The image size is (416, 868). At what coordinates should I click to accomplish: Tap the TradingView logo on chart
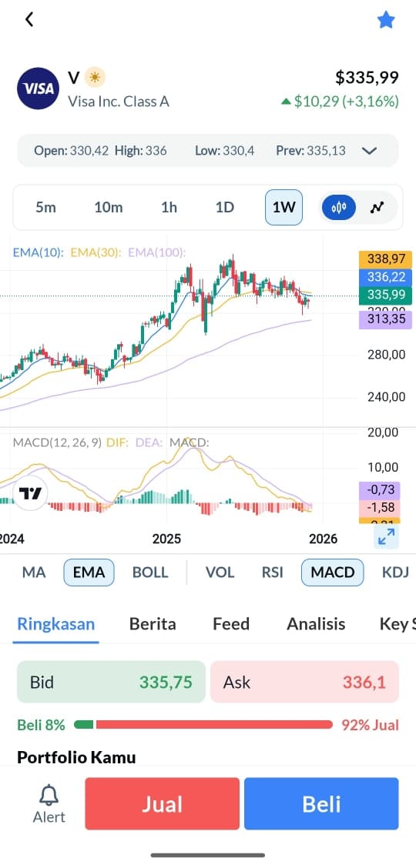coord(30,492)
